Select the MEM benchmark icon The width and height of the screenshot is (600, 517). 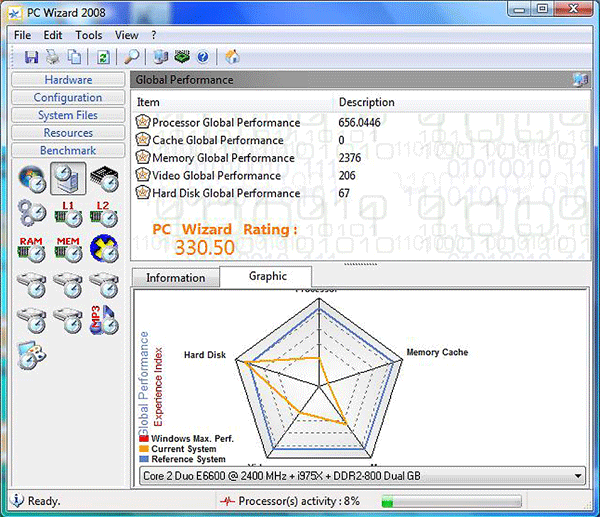pyautogui.click(x=68, y=249)
